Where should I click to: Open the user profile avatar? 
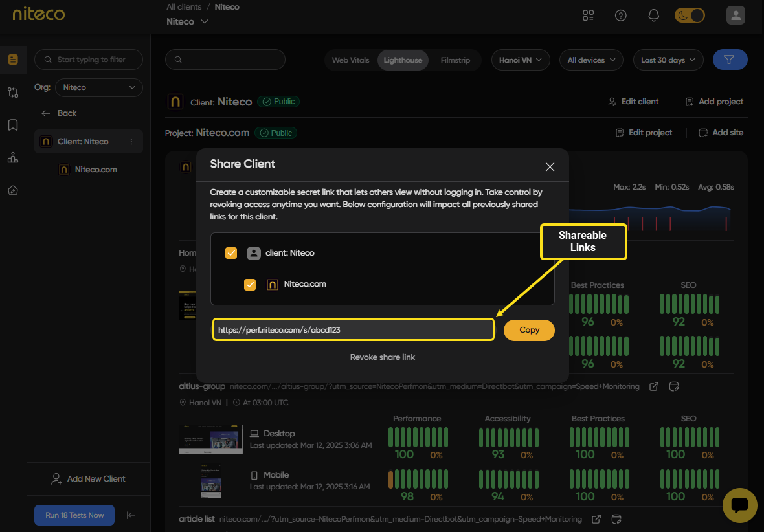[x=736, y=16]
